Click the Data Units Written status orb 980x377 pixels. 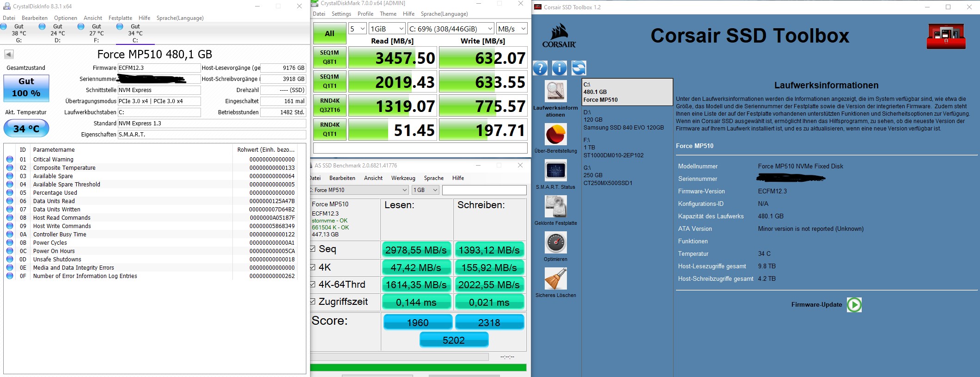tap(10, 210)
